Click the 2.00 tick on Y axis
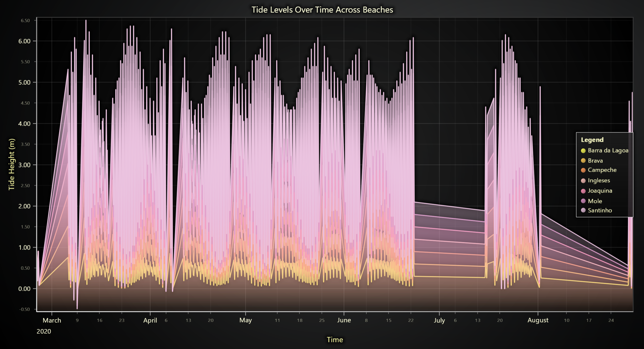Image resolution: width=644 pixels, height=349 pixels. click(x=24, y=206)
